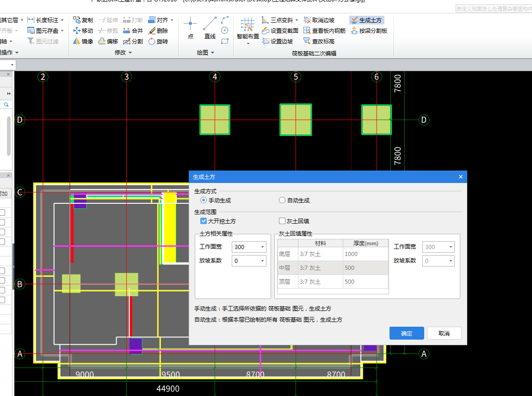
Task: Click the 确定 button
Action: 407,334
